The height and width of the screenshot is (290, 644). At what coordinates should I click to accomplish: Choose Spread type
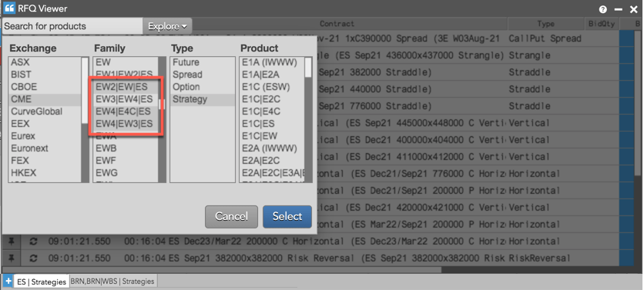coord(203,75)
